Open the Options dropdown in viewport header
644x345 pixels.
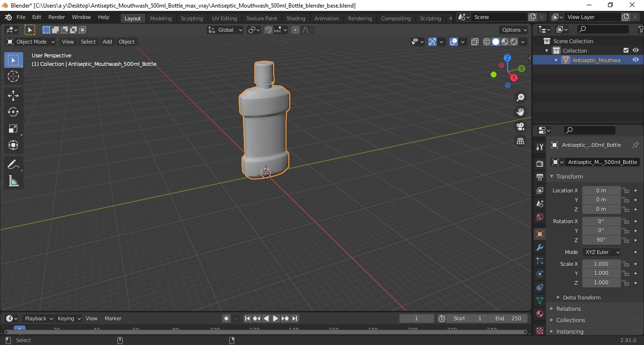[514, 30]
